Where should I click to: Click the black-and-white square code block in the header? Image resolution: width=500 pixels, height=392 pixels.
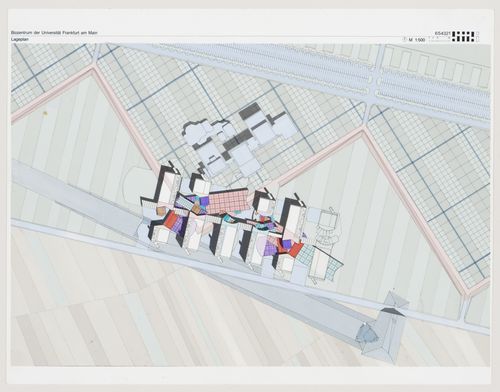click(465, 36)
